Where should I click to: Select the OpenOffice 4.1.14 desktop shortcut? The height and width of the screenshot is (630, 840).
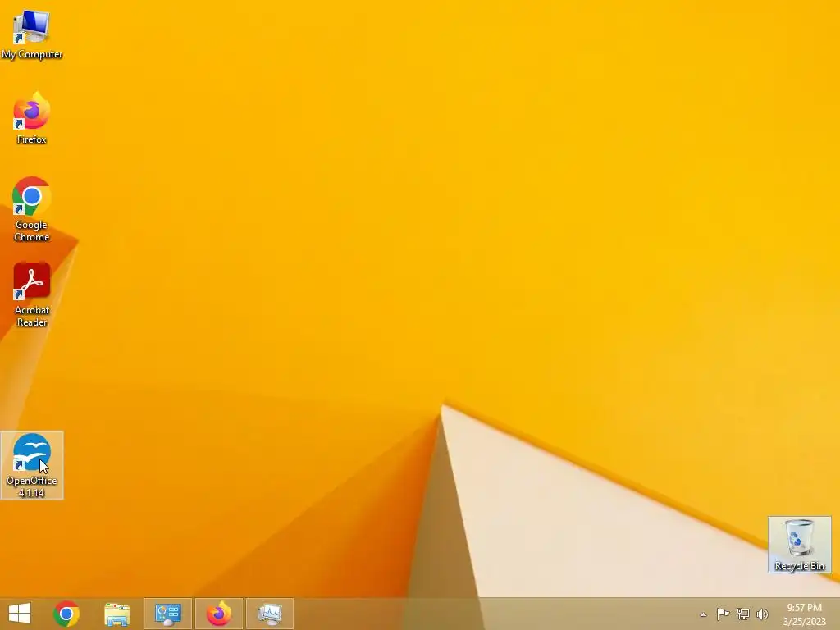click(32, 466)
